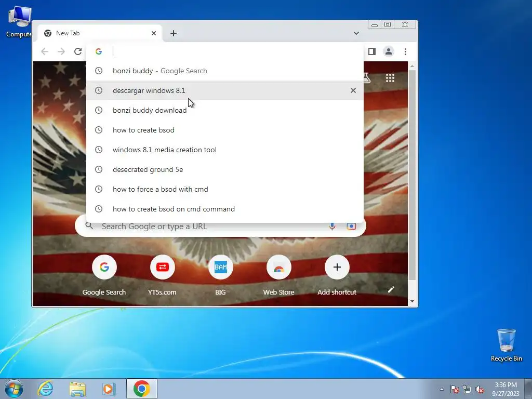Open the network tray icon
This screenshot has height=399, width=532.
click(x=467, y=389)
